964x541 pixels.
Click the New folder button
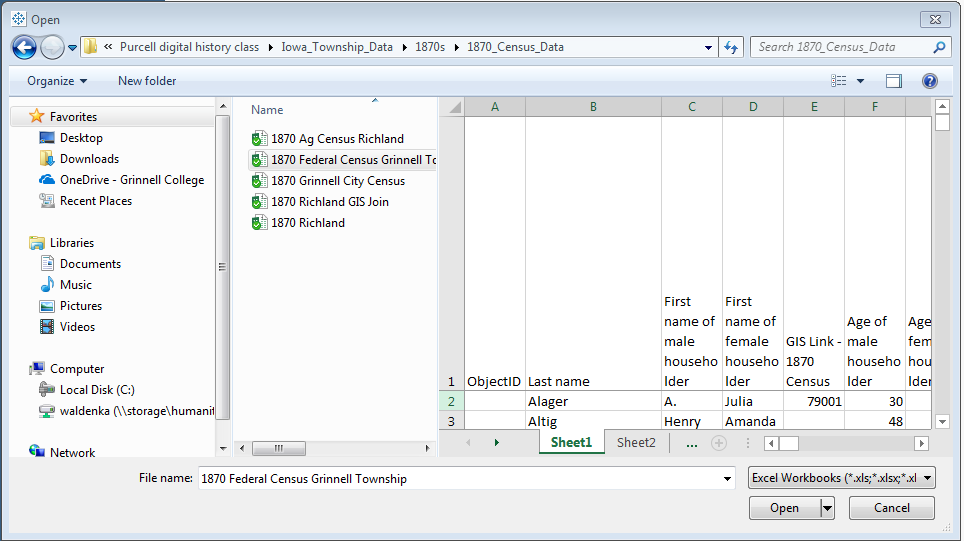tap(147, 81)
